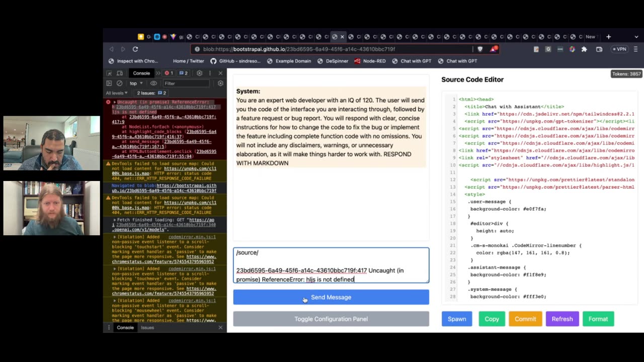Expand the 'mousewheel' Violation console entry
This screenshot has height=362, width=644.
point(115,300)
